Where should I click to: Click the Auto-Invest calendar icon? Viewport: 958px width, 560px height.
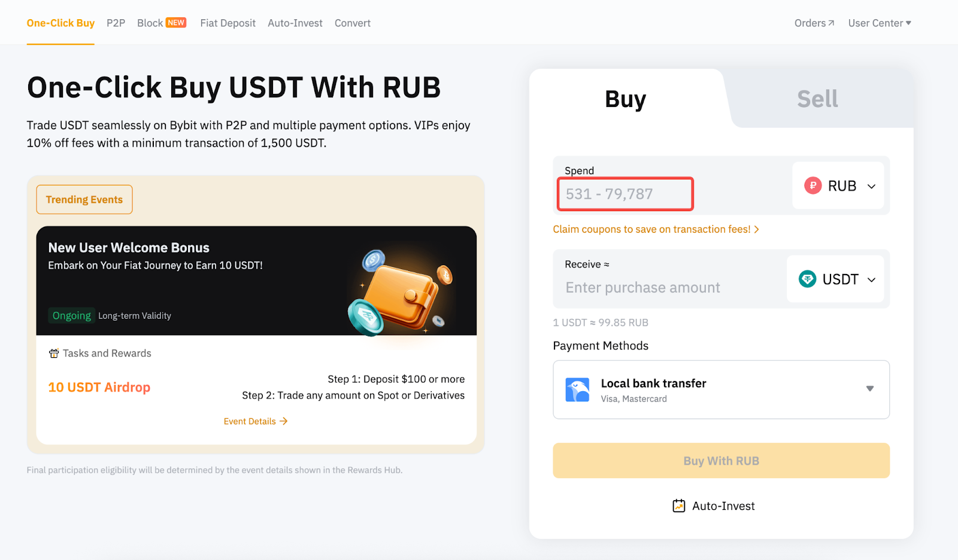pos(678,506)
